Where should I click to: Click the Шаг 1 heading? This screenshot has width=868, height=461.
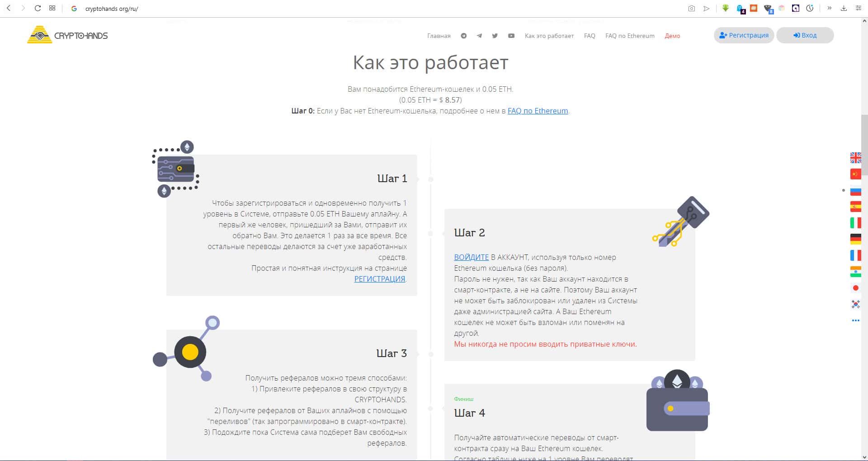click(392, 179)
